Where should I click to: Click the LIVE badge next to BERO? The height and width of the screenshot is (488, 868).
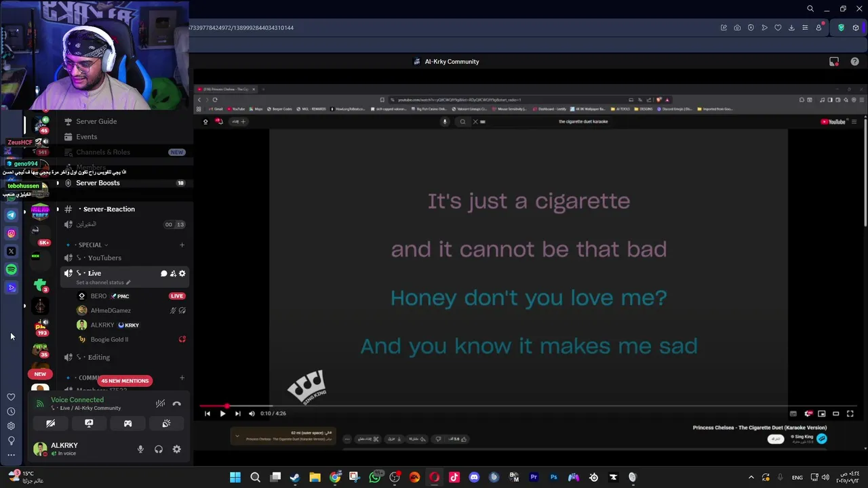[177, 296]
